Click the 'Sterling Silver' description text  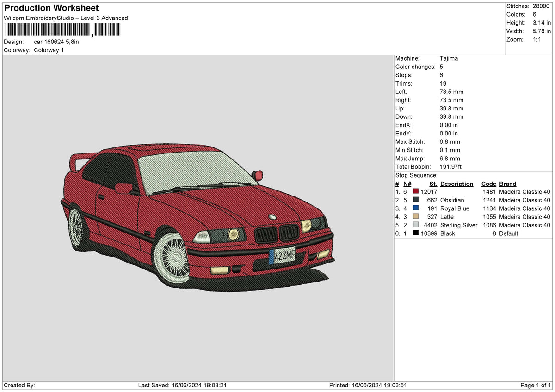(459, 225)
